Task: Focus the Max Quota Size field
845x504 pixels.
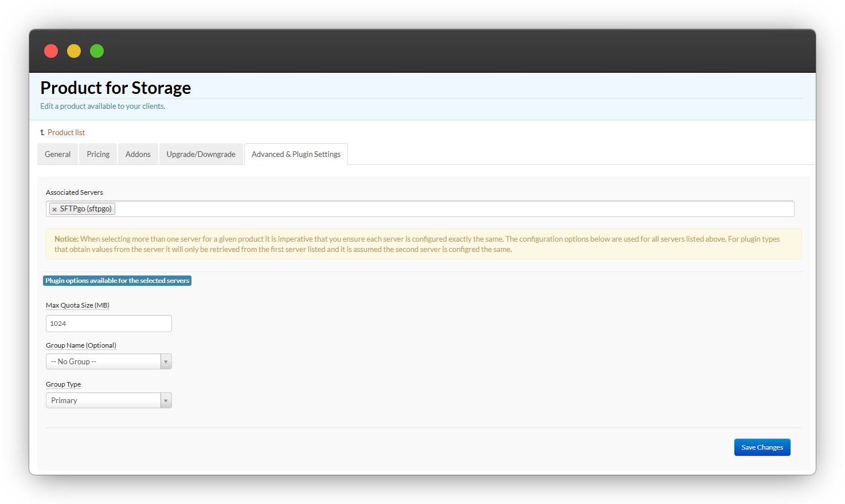Action: 109,324
